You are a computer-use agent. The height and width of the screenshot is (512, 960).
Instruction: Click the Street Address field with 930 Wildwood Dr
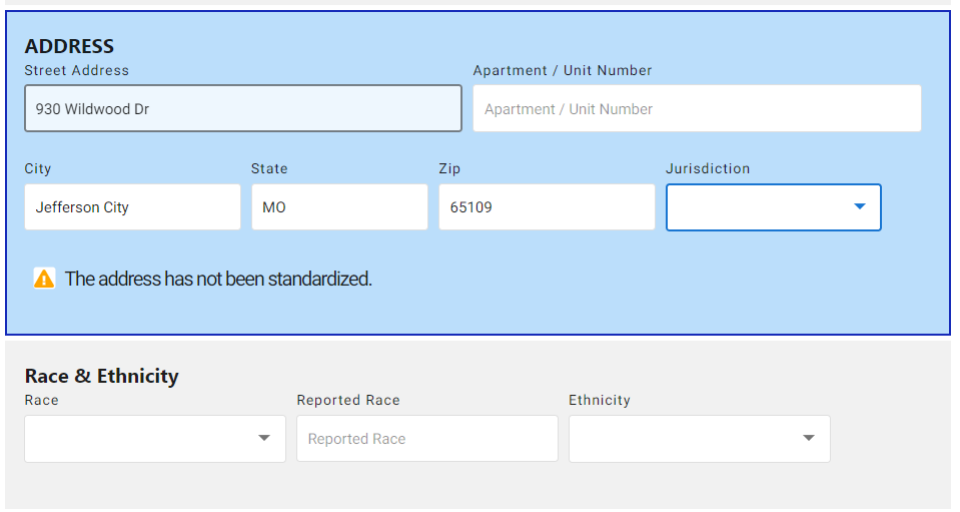(x=243, y=108)
